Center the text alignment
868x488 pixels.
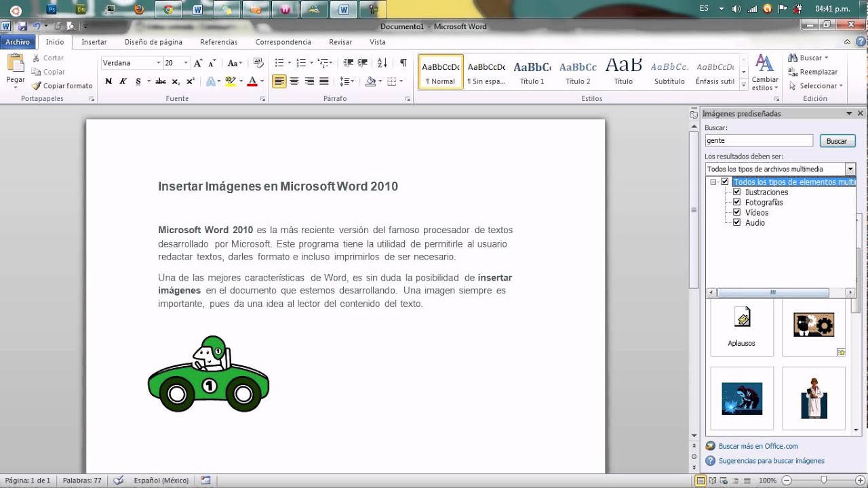(x=294, y=81)
